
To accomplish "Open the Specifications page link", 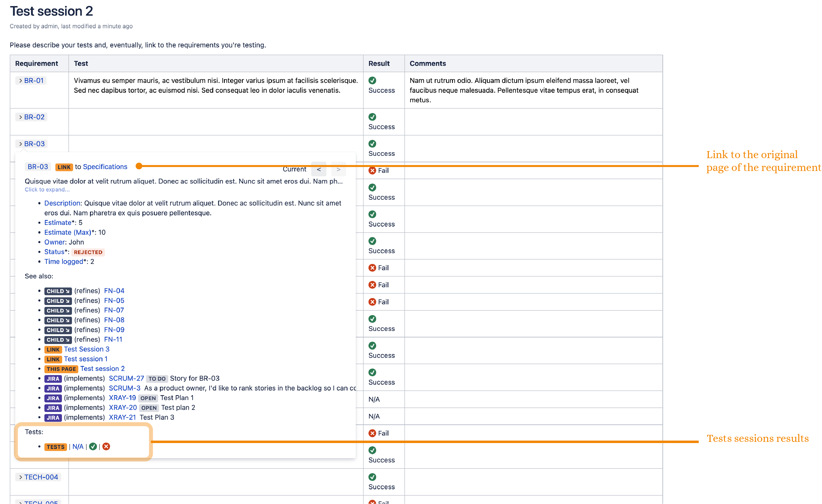I will tap(105, 167).
